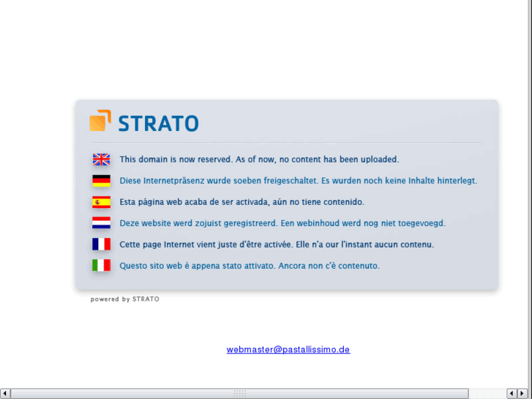The image size is (532, 399).
Task: Click the STRATO orange square logo icon
Action: pos(100,120)
